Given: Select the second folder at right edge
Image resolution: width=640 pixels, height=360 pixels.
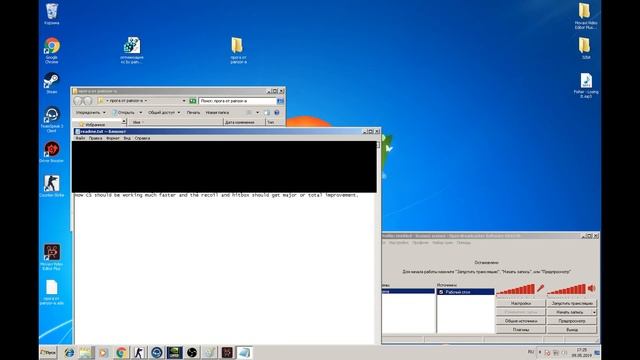Looking at the screenshot, I should click(586, 48).
